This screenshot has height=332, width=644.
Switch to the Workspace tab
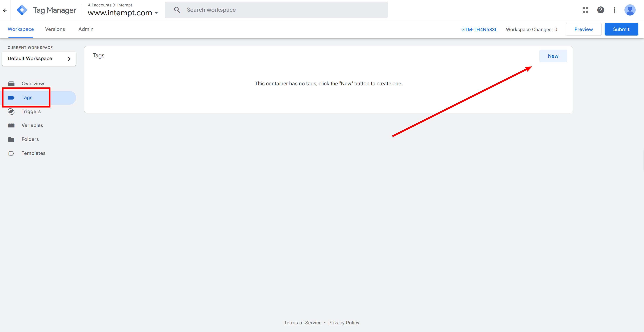21,29
